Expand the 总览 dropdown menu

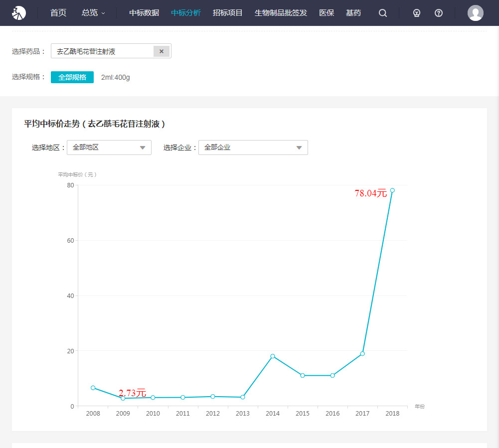click(93, 13)
